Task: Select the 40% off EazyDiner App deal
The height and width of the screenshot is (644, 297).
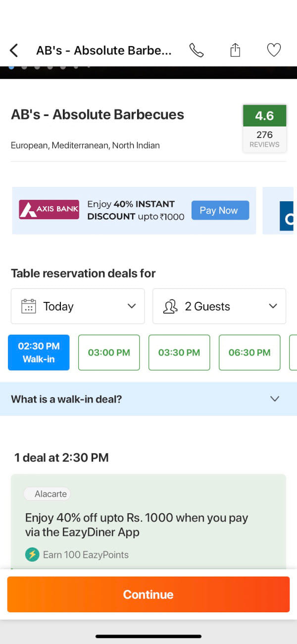Action: (148, 522)
